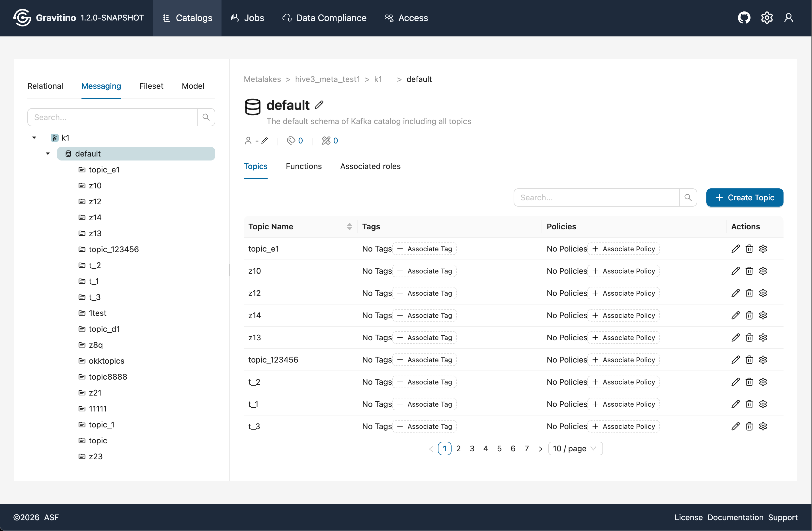
Task: Go to page 3 of topics
Action: coord(472,448)
